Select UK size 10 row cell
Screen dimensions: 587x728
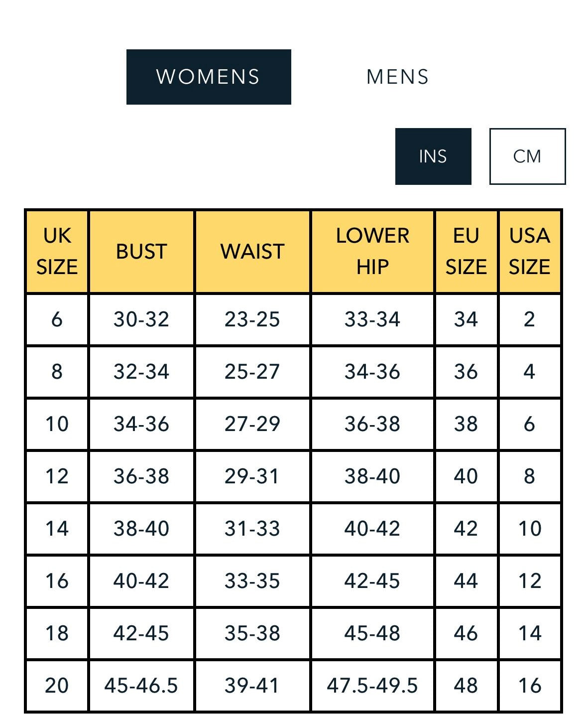click(x=57, y=424)
